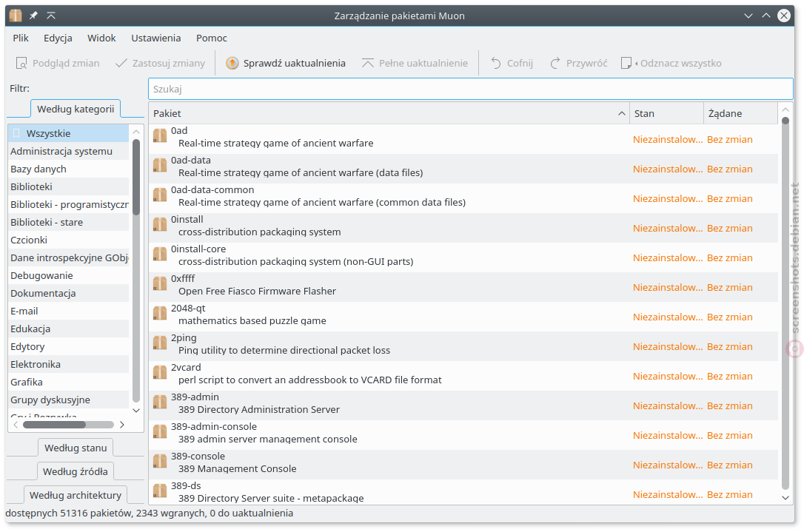Click the category list scroll-down arrow
804x532 pixels.
[136, 410]
